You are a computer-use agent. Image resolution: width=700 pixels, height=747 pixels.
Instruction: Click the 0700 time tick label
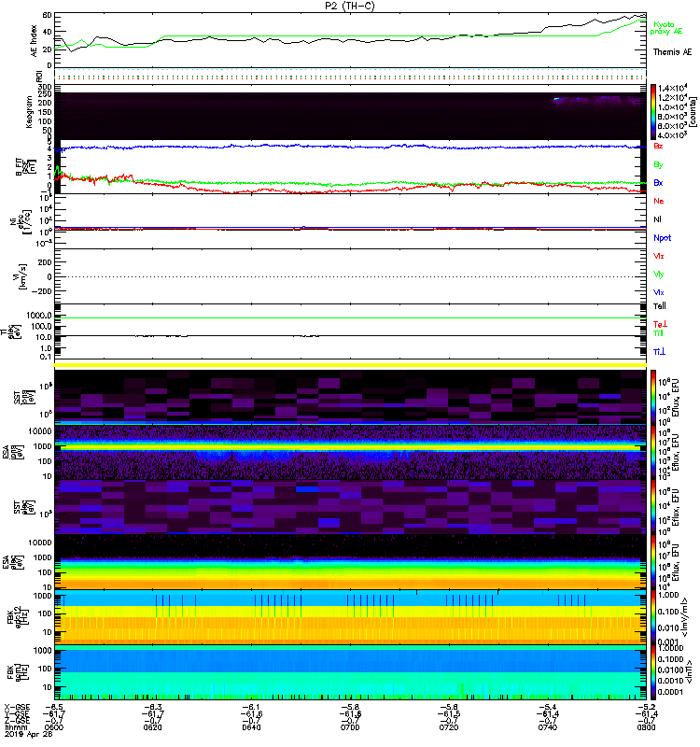[350, 727]
